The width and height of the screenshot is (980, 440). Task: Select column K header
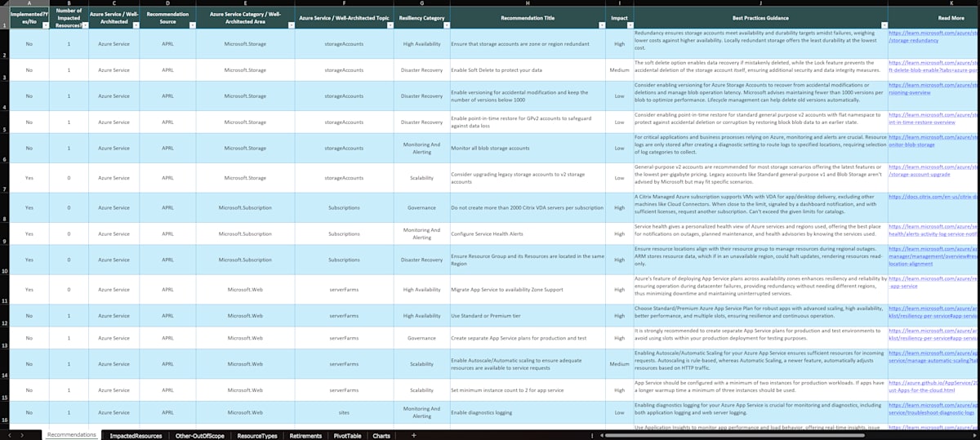tap(934, 3)
